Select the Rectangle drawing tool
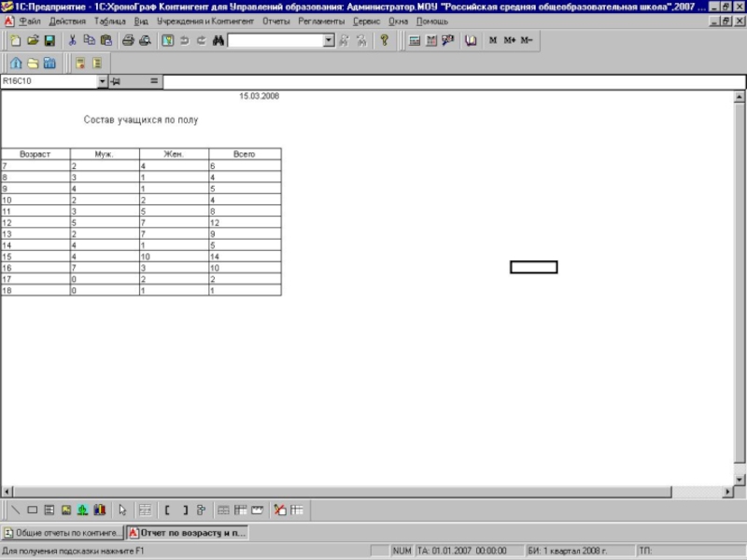 (33, 510)
